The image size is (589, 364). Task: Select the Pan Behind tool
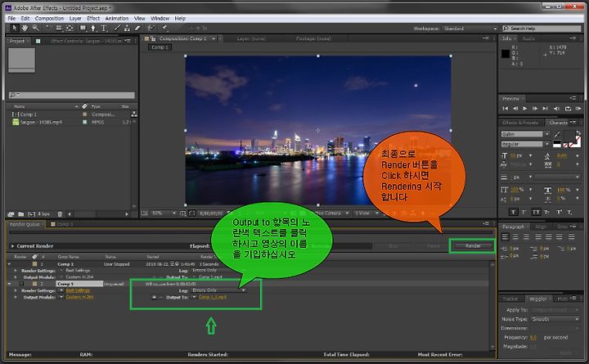[x=70, y=28]
